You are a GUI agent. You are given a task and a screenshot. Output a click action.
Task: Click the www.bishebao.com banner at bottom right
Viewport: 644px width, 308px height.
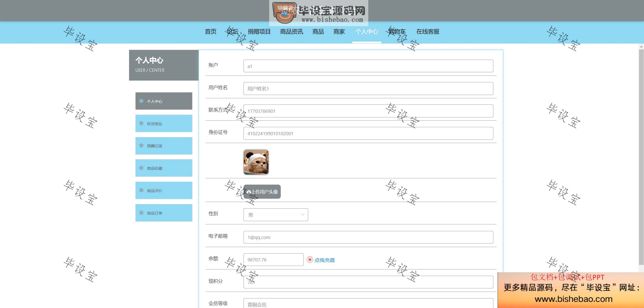coord(571,290)
